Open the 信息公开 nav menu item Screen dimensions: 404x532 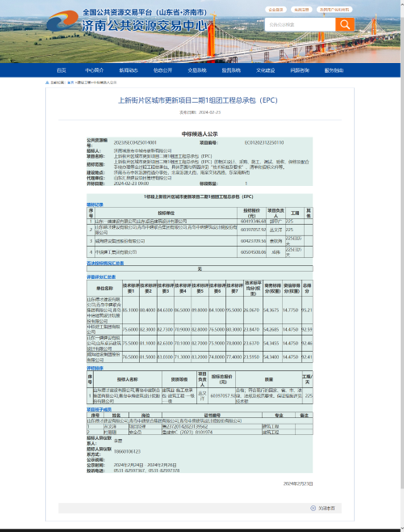[163, 70]
